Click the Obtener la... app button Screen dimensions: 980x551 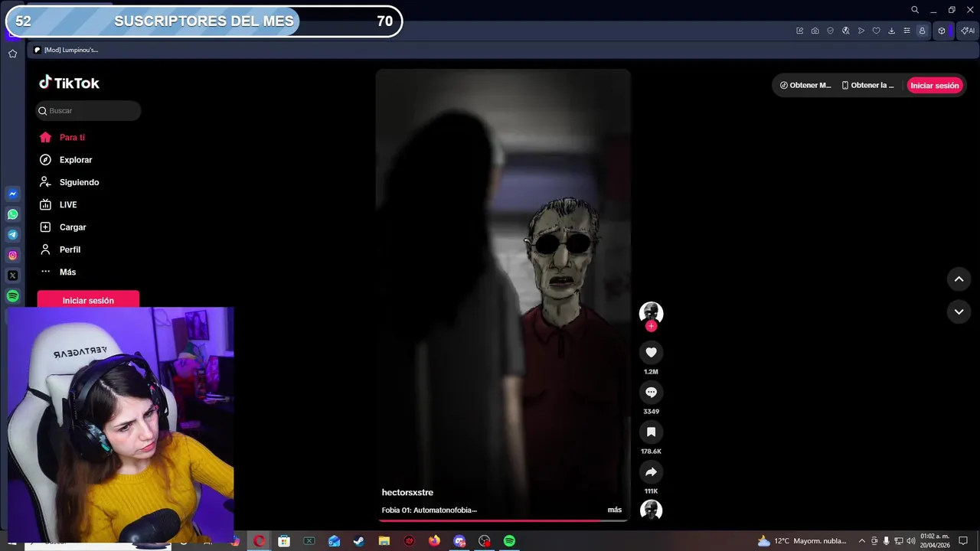click(x=867, y=86)
